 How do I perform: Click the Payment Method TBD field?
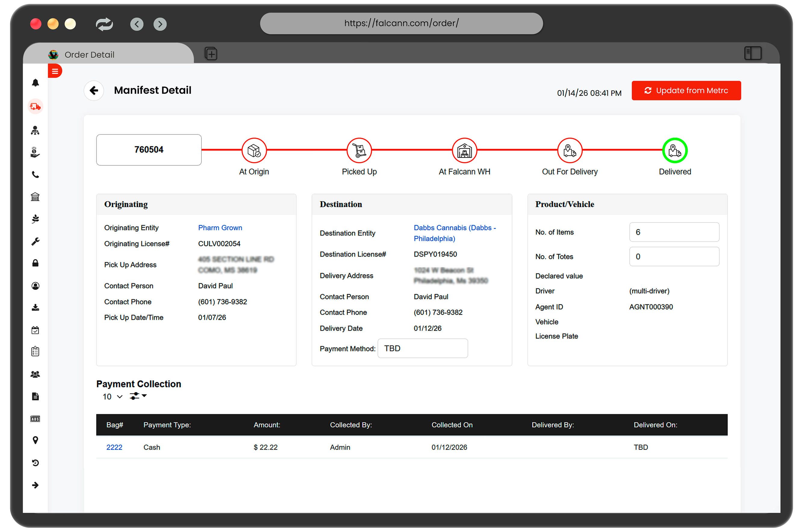click(422, 348)
